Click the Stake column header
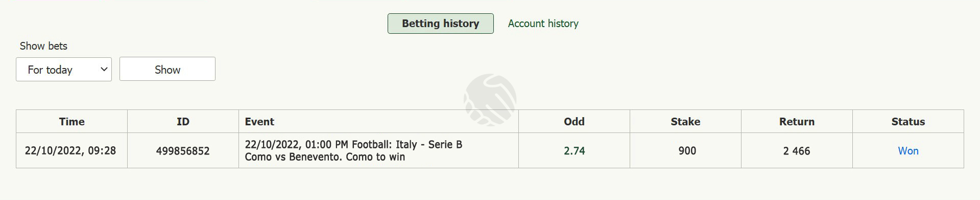The image size is (980, 200). click(685, 122)
